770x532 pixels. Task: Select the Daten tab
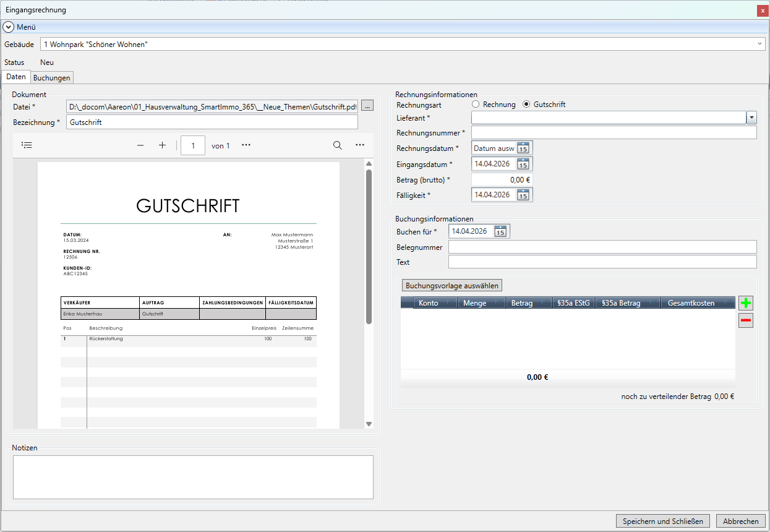(x=16, y=77)
